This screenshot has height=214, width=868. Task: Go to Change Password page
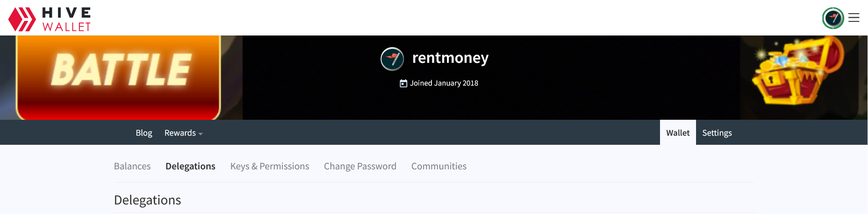tap(360, 166)
